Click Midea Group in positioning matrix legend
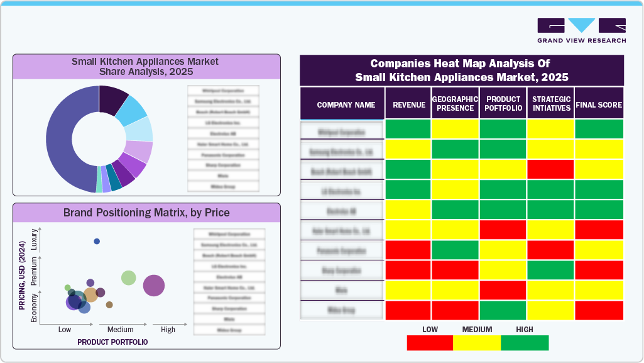This screenshot has width=644, height=363. click(229, 330)
